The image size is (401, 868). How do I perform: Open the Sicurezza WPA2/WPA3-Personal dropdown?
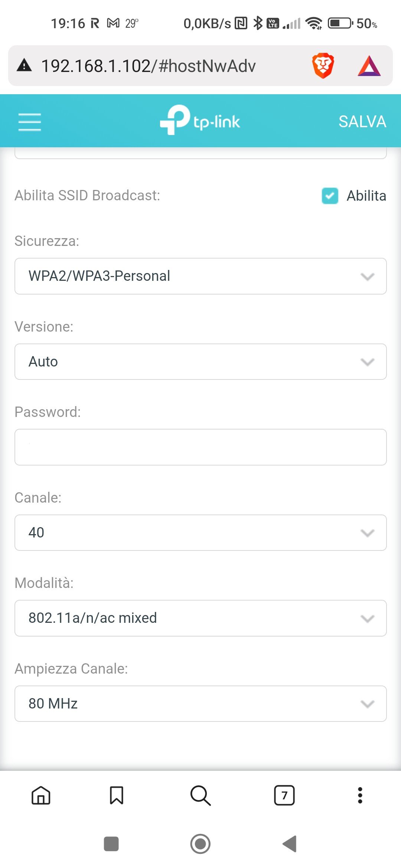200,276
